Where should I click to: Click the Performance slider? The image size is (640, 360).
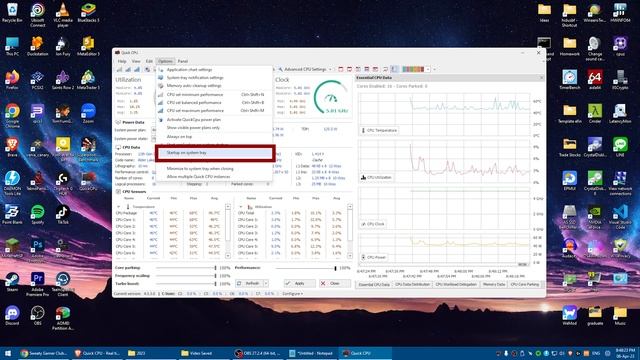(x=306, y=268)
